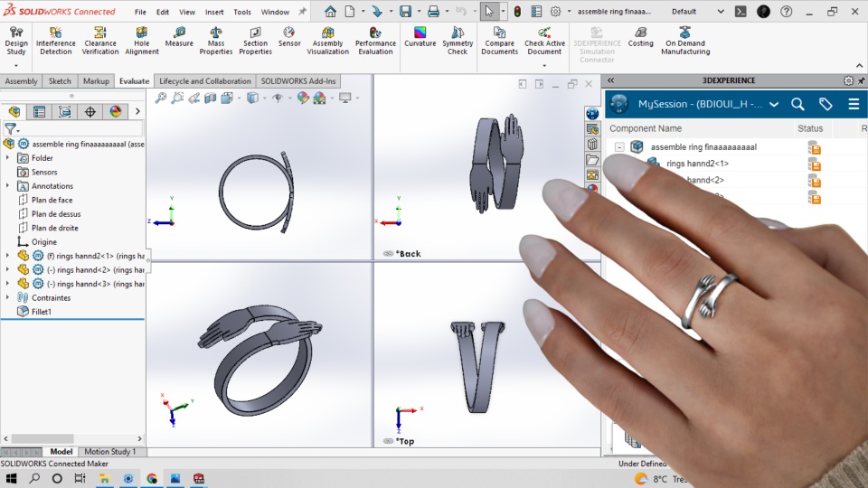The height and width of the screenshot is (488, 868).
Task: Open Mass Properties
Action: tap(216, 41)
